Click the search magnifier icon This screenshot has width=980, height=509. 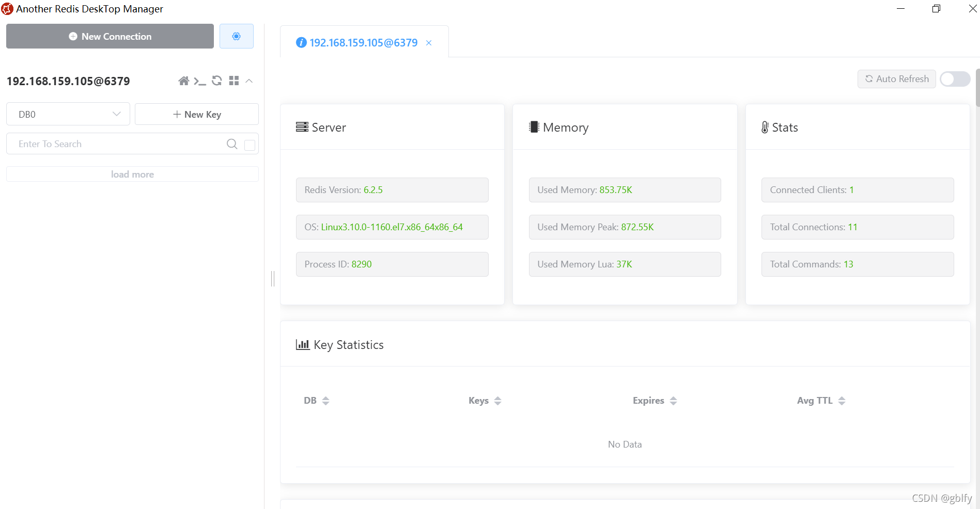click(x=232, y=144)
